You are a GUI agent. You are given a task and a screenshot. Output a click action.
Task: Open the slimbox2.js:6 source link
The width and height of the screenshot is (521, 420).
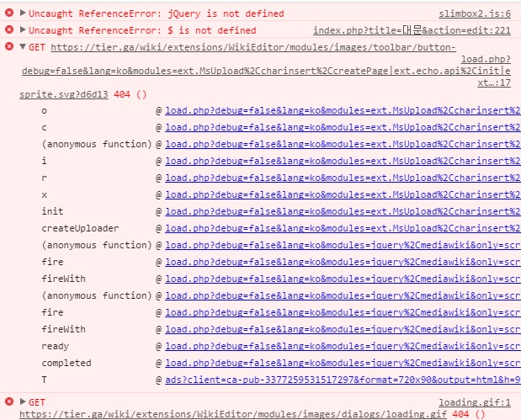(x=475, y=13)
